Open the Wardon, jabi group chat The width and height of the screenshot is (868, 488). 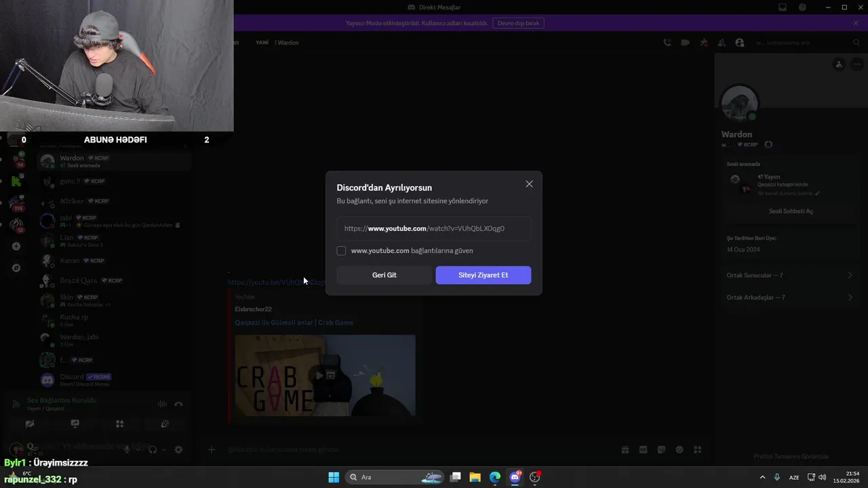115,340
